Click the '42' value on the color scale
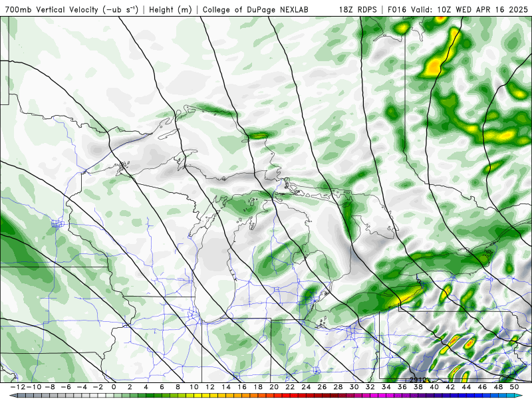Screen dimensions: 532x399 point(450,387)
